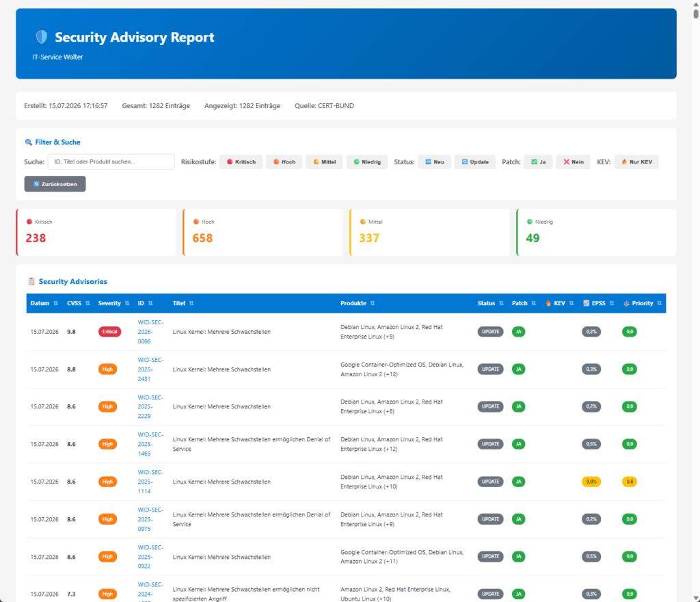The width and height of the screenshot is (700, 602).
Task: Click the Hoch 658 summary card
Action: coord(263,232)
